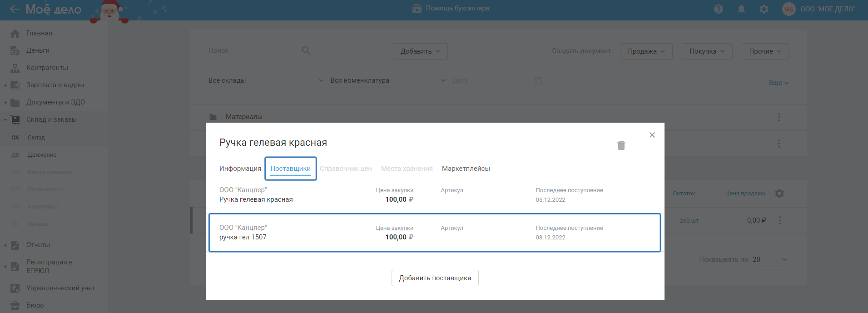Expand the Покупка dropdown
The height and width of the screenshot is (313, 868).
[707, 51]
